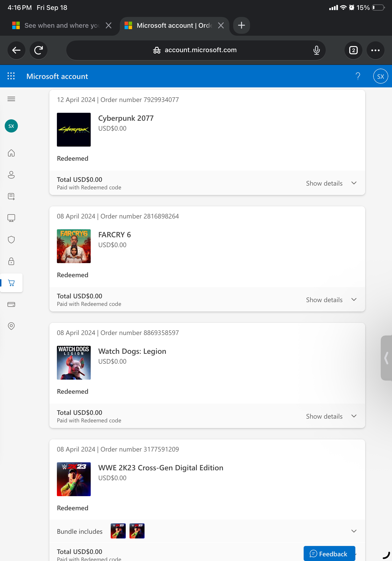
Task: Open Home from the sidebar
Action: [11, 153]
